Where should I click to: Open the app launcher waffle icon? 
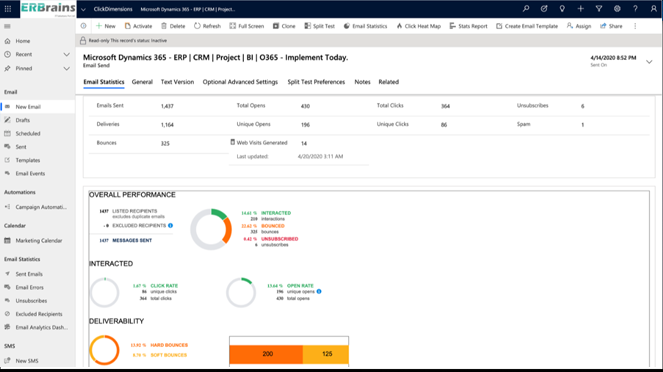click(8, 8)
